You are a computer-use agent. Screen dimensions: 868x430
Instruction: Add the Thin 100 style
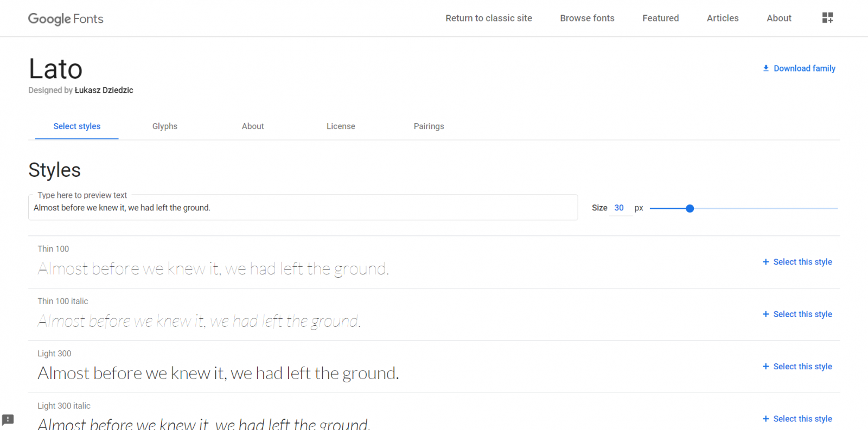[x=797, y=262]
